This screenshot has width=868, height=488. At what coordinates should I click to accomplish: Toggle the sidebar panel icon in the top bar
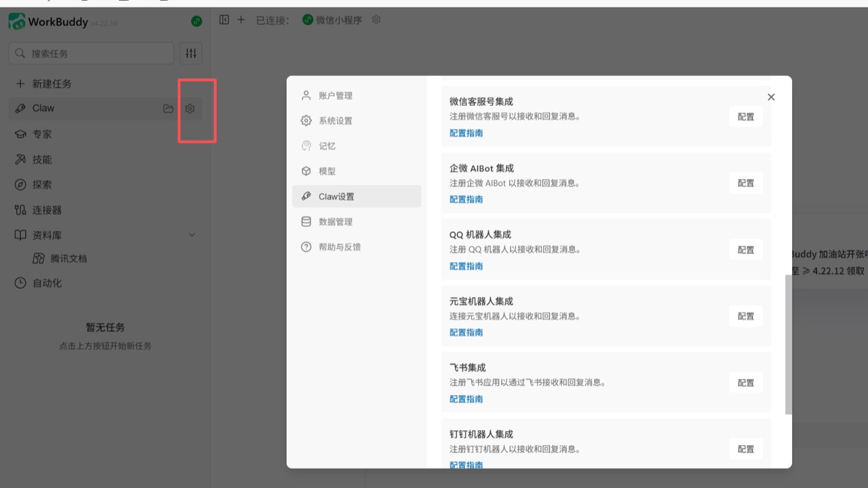pos(224,20)
